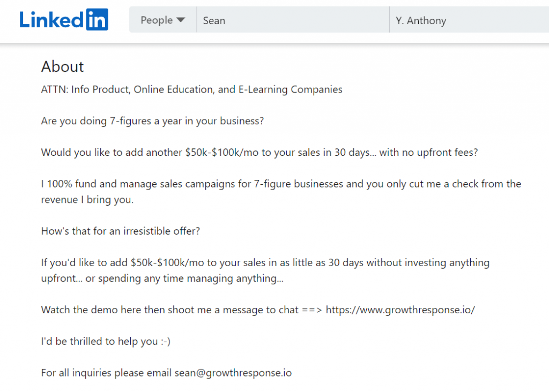
Task: Click the ":-)" smiley emoticon
Action: pos(165,341)
